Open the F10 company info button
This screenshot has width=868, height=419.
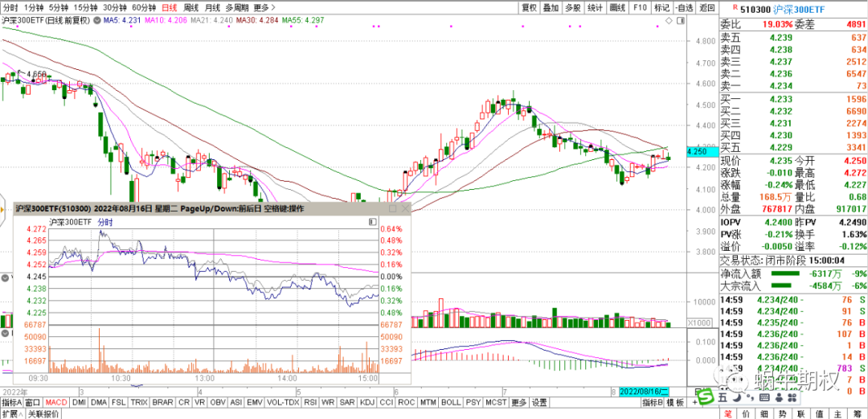pos(640,7)
